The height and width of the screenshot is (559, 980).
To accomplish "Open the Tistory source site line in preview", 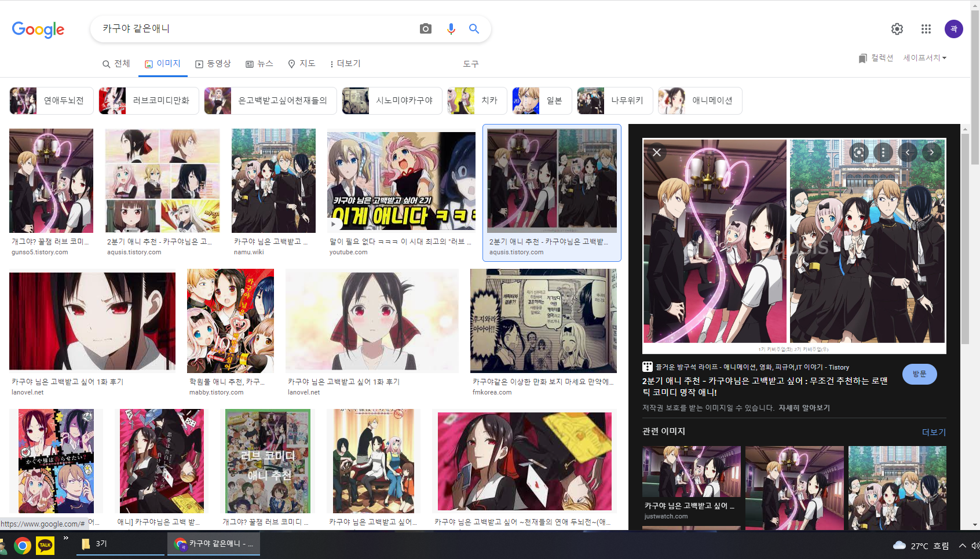I will (x=745, y=367).
